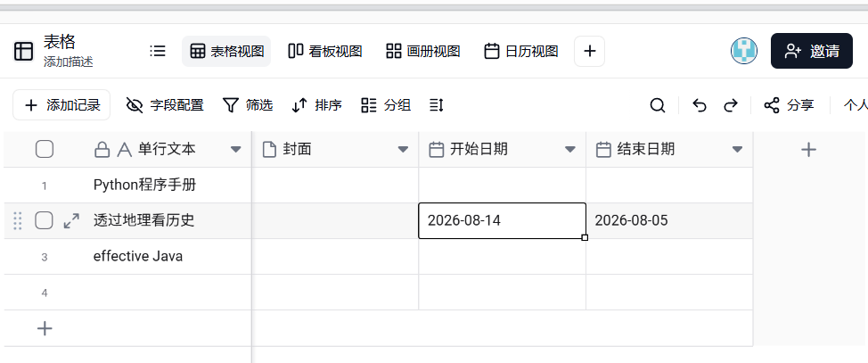Expand record with diagonal arrows icon
This screenshot has height=363, width=868.
click(x=71, y=221)
